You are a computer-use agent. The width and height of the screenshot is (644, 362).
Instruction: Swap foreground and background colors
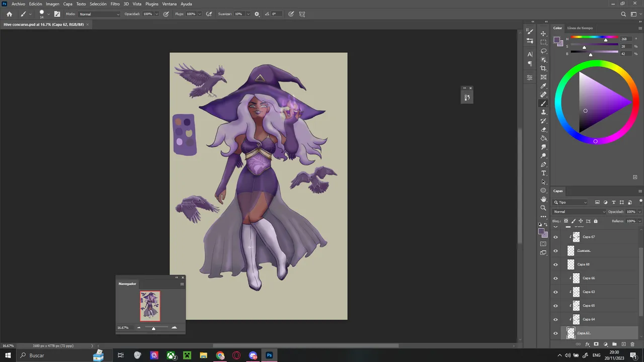pyautogui.click(x=546, y=225)
